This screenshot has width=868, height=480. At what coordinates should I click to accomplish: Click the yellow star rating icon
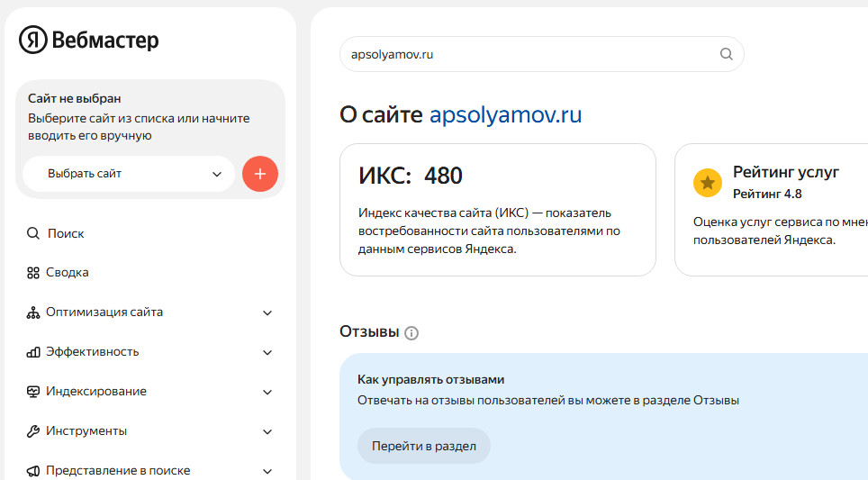click(x=708, y=183)
